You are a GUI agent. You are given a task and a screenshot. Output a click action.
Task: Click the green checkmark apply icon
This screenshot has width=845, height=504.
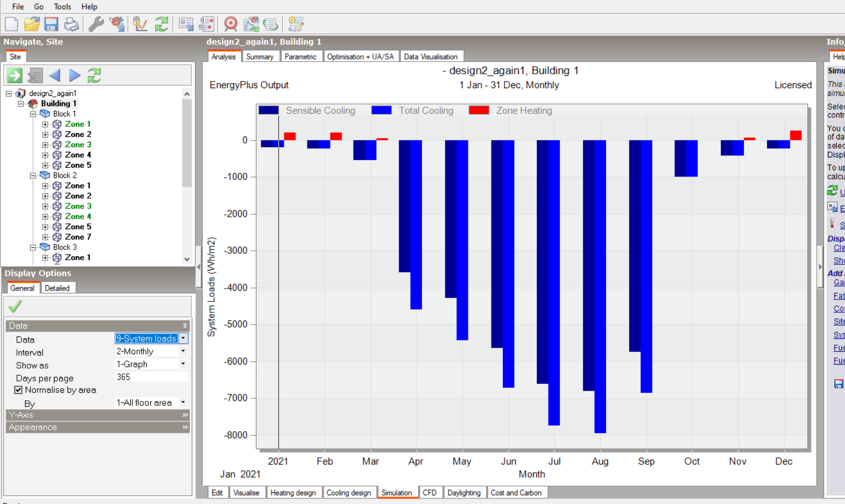[x=15, y=307]
